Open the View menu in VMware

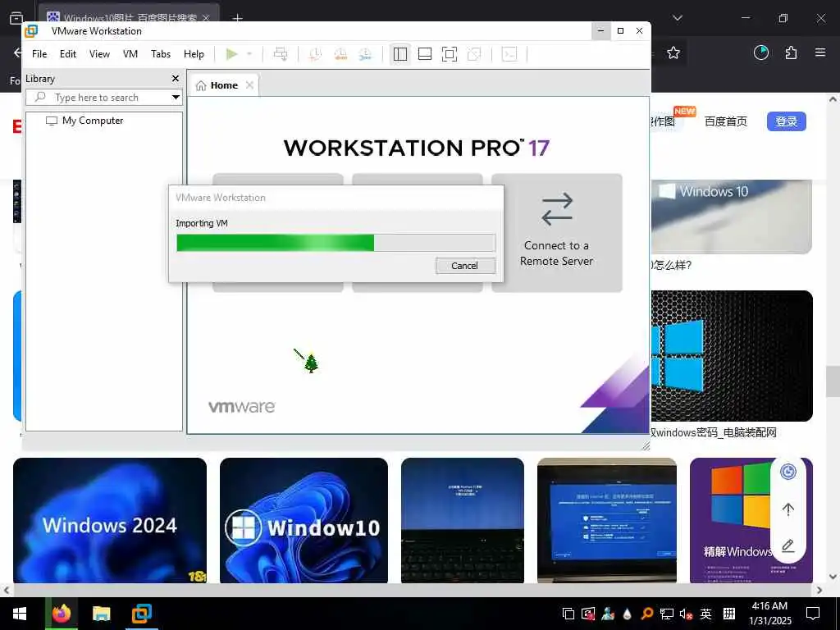tap(99, 54)
